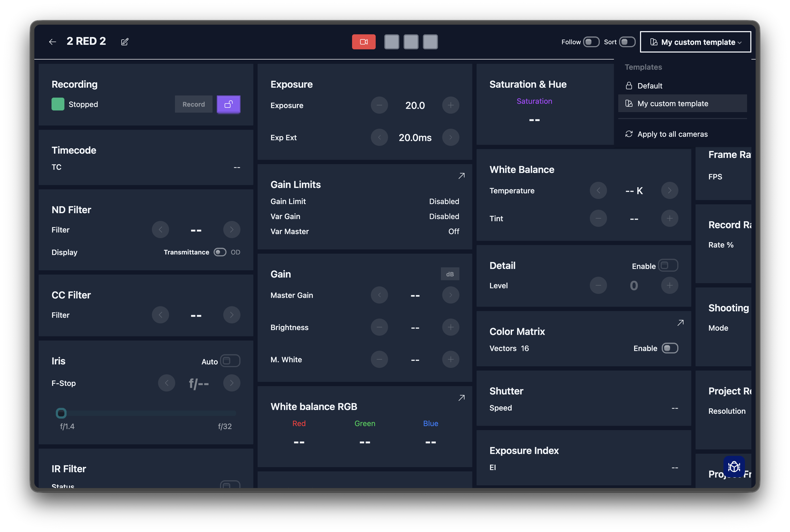Click the green Stopped status indicator

[58, 104]
